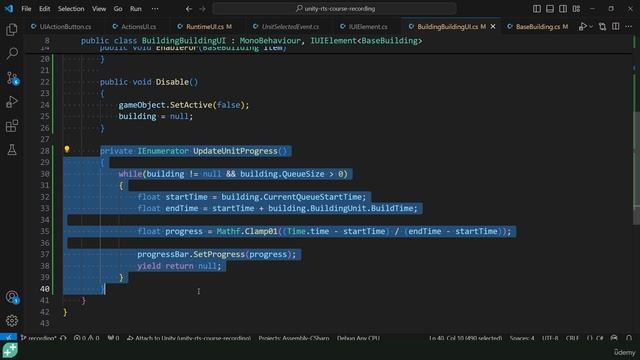Navigate back with the left arrow
Image resolution: width=640 pixels, height=360 pixels.
[x=189, y=9]
